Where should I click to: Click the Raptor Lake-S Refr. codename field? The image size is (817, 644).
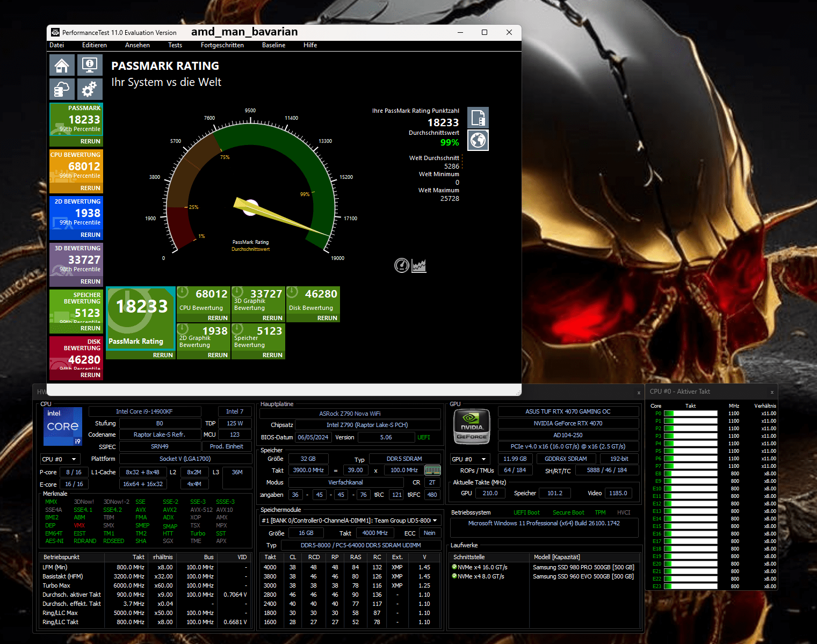[x=160, y=435]
